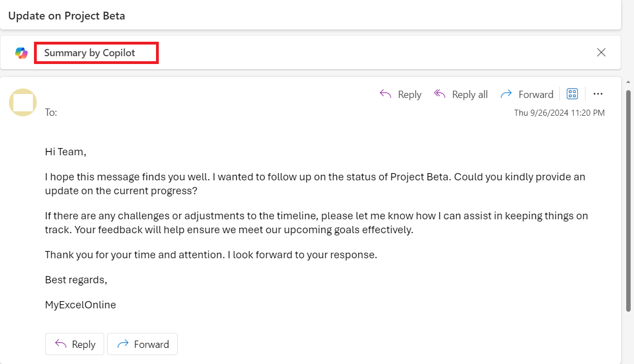The image size is (634, 364).
Task: Choose Reply all in message header
Action: coord(461,95)
